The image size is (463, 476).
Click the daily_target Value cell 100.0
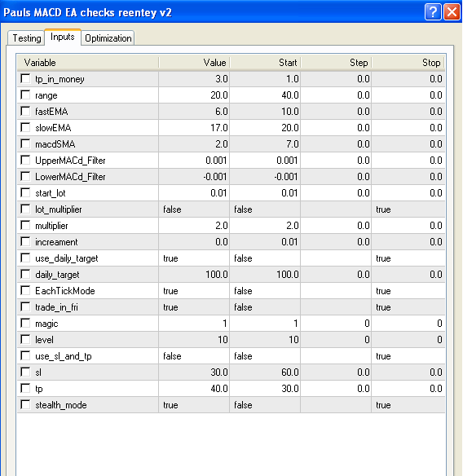194,275
